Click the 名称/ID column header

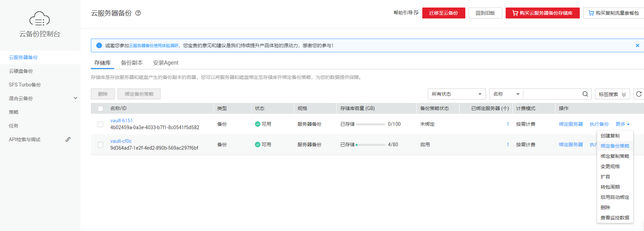point(118,108)
